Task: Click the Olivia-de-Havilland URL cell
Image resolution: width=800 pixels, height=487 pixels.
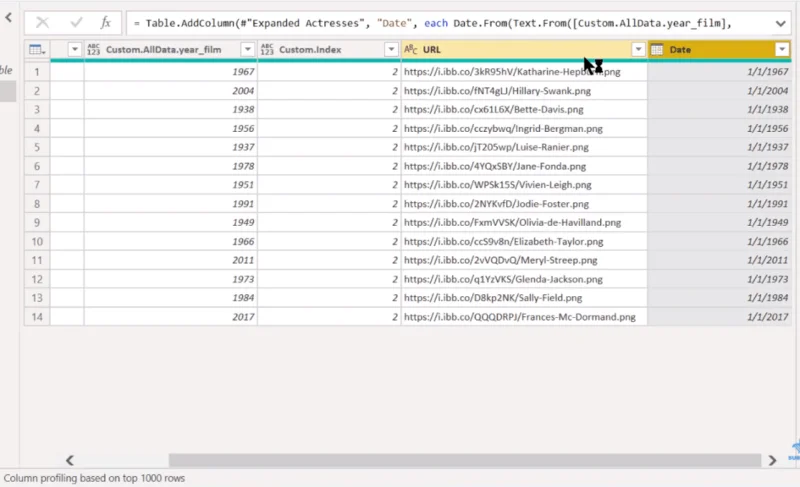Action: click(x=524, y=223)
